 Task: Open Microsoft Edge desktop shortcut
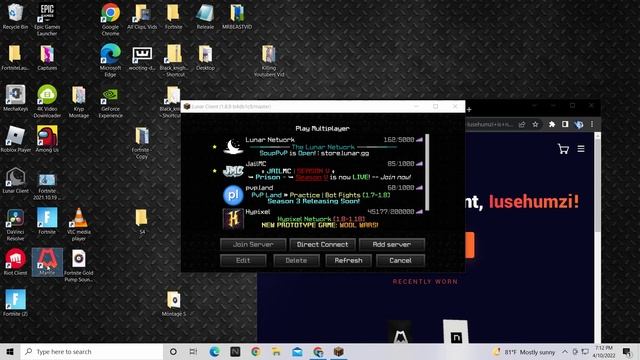click(x=111, y=60)
